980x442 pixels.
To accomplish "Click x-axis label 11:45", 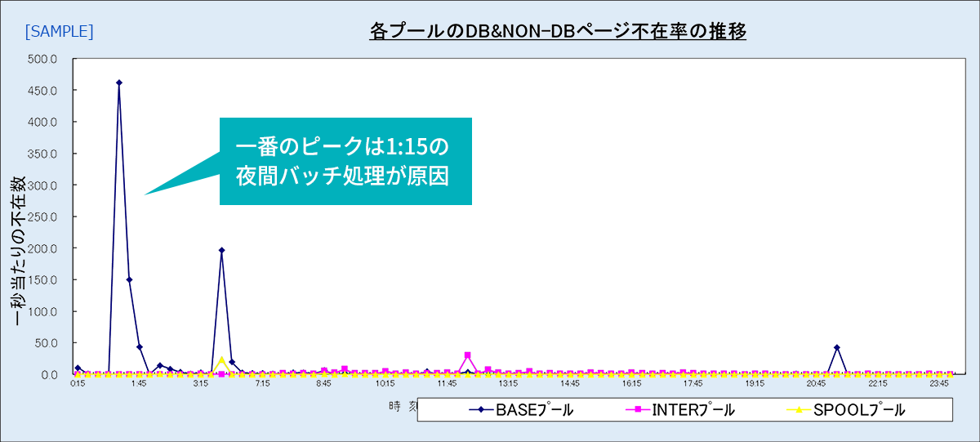I will pos(447,383).
